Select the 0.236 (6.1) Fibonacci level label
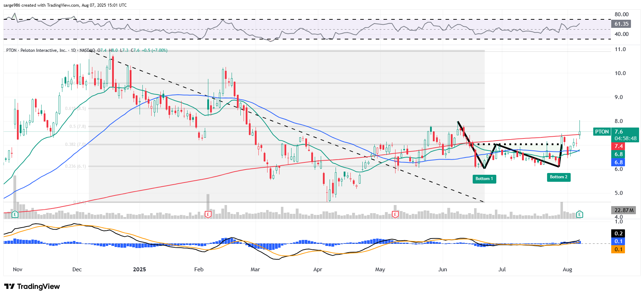The width and height of the screenshot is (644, 297). point(75,166)
